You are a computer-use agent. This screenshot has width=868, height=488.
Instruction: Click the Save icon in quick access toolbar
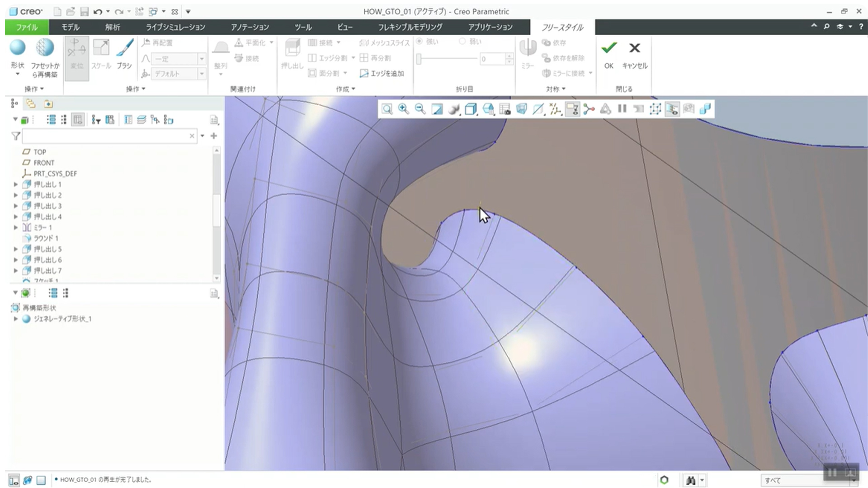[x=84, y=12]
